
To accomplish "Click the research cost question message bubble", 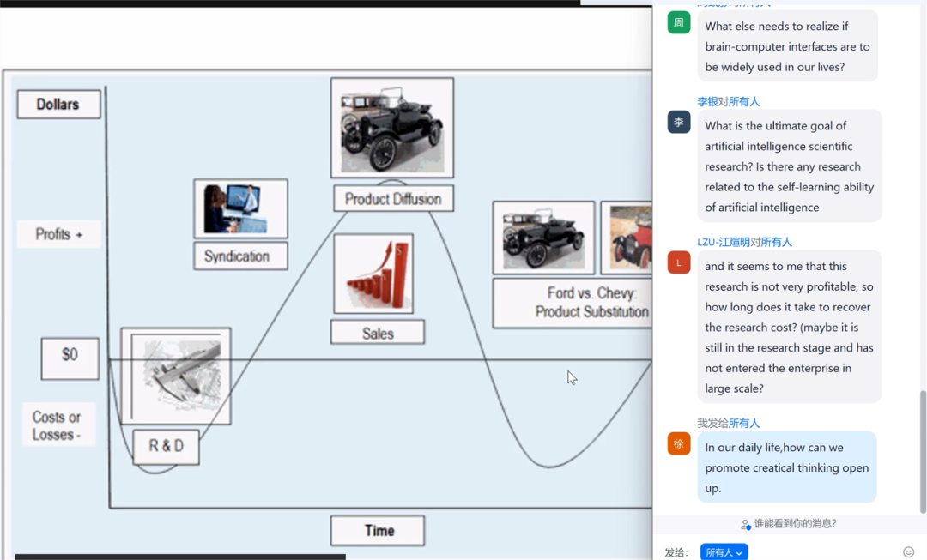I will pos(789,327).
